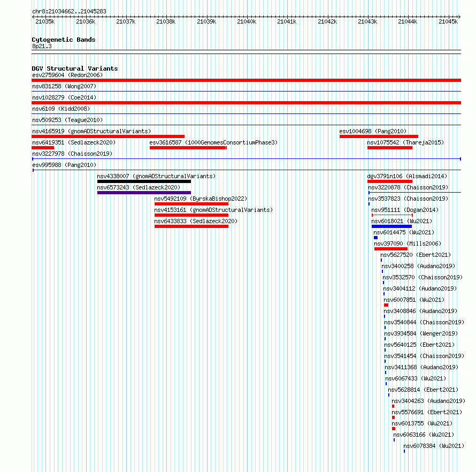Open nsv3408846 (Audano2019) label
Viewport: 476px width, 472px height.
click(420, 311)
